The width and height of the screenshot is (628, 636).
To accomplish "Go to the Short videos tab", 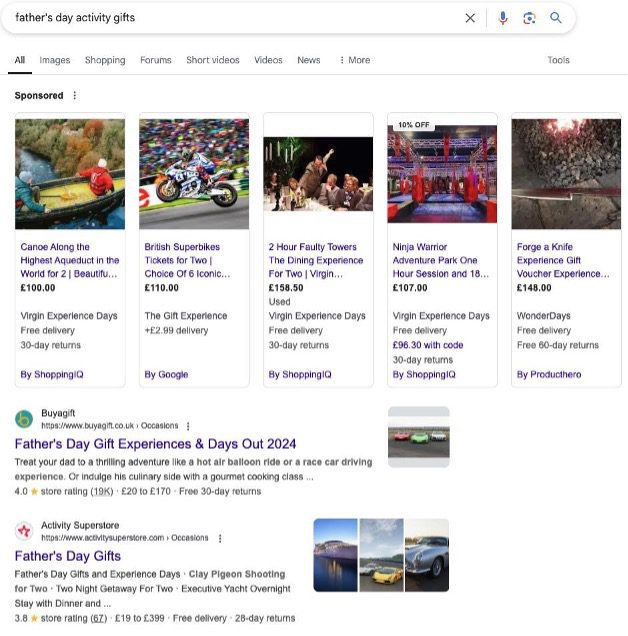I will (x=213, y=60).
